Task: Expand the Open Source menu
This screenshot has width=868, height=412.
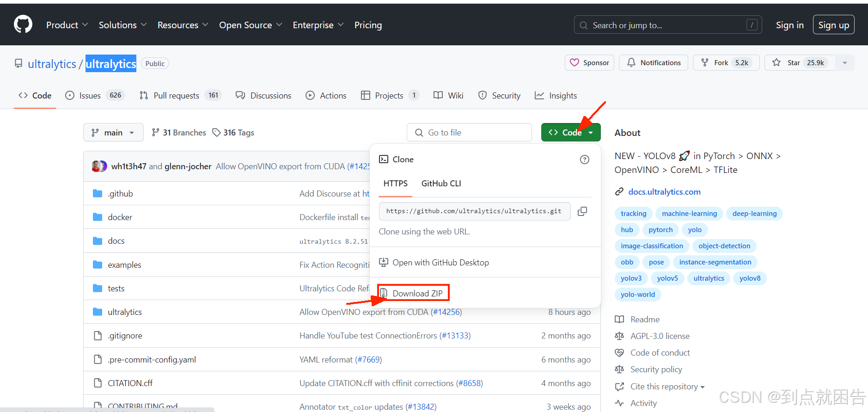Action: click(251, 25)
